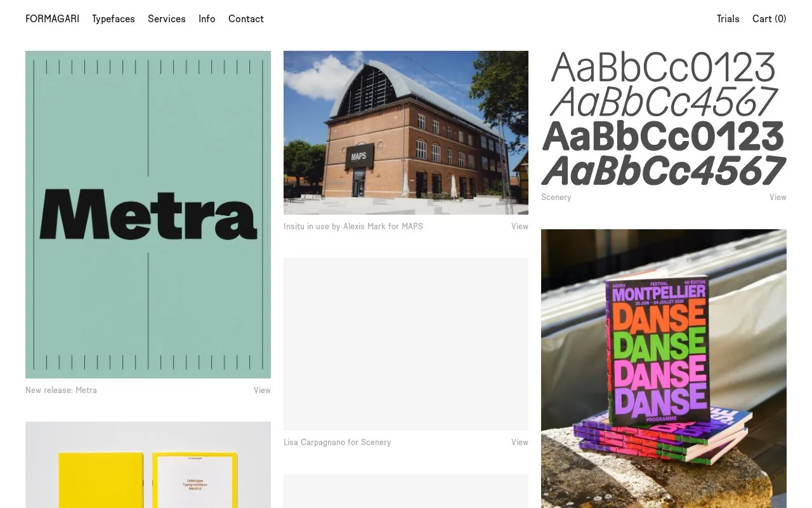The image size is (812, 508).
Task: Open the blank Lisa Carpagnano image tile
Action: click(x=406, y=344)
